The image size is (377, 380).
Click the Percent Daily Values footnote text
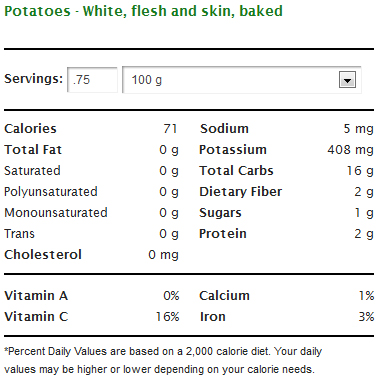click(163, 360)
